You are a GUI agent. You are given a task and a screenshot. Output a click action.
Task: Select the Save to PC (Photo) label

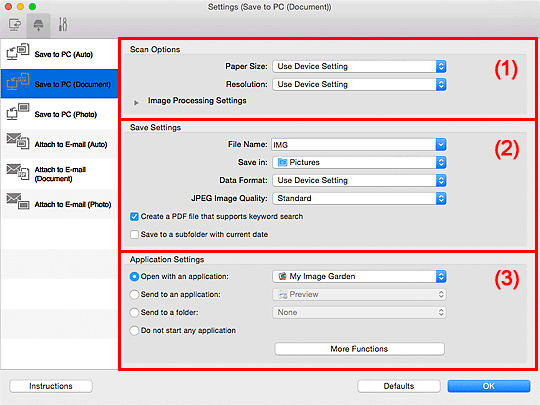[66, 114]
